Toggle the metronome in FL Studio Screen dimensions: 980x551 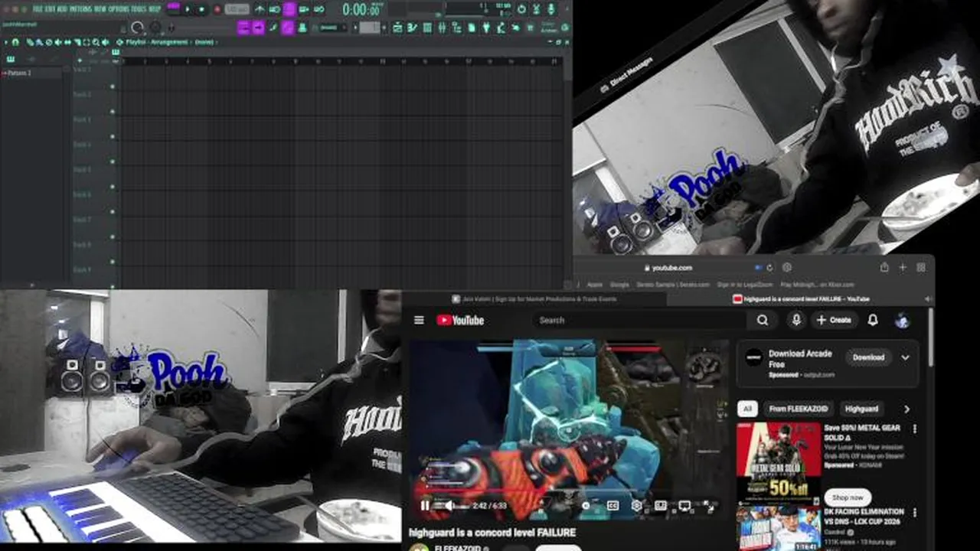(x=260, y=9)
